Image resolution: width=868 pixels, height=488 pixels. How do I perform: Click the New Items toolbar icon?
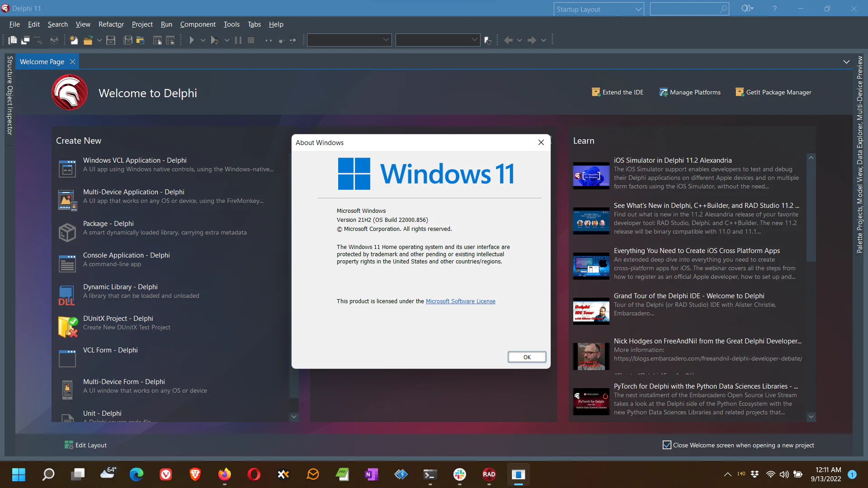click(x=74, y=40)
